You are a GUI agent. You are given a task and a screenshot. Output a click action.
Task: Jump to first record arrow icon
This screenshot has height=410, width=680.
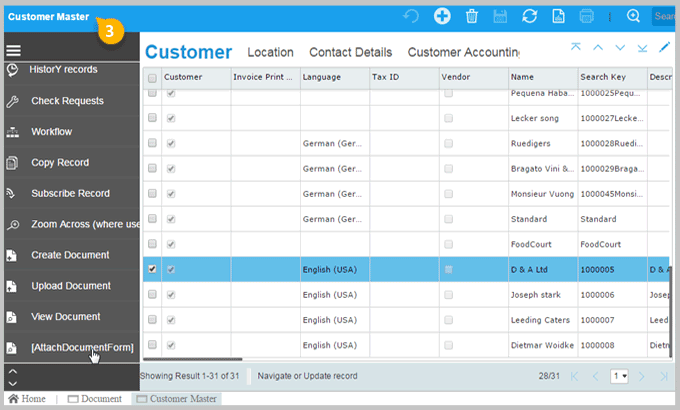coord(575,47)
